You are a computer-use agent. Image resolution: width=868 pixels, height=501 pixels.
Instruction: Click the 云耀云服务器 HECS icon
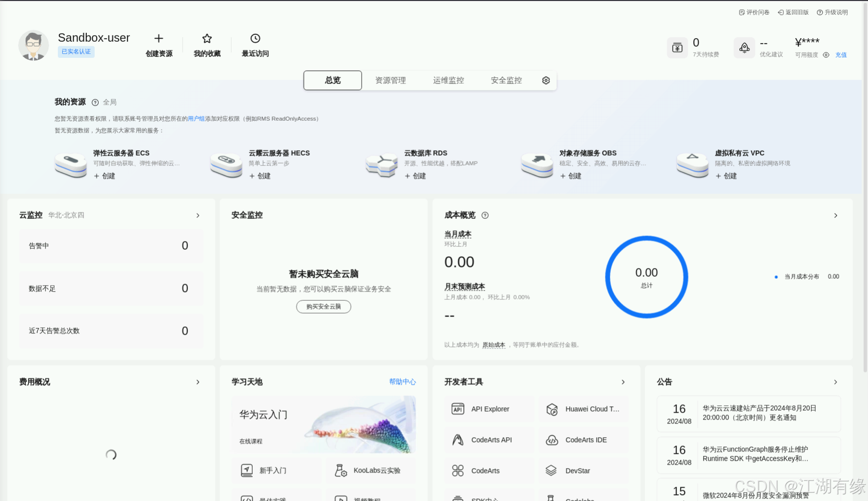[226, 165]
